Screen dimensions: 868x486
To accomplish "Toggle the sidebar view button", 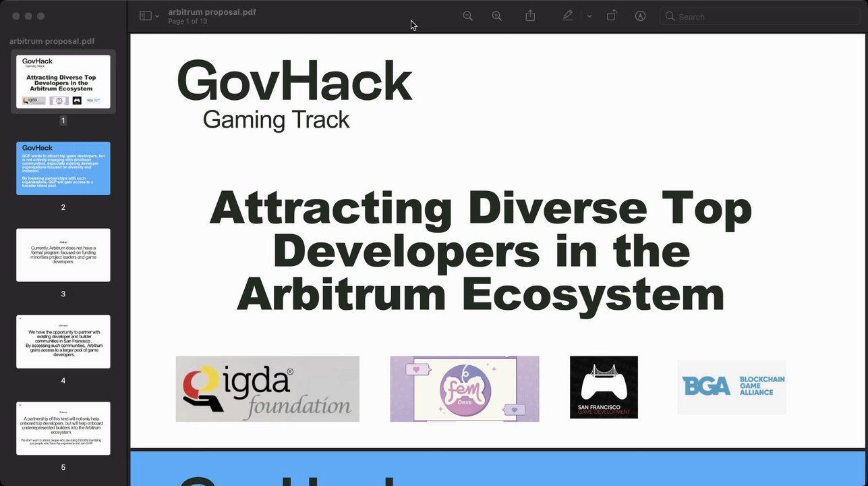I will (x=145, y=16).
